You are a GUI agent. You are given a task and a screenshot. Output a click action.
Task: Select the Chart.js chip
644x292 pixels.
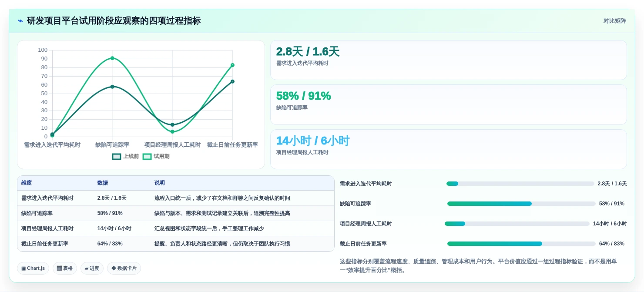(x=33, y=269)
